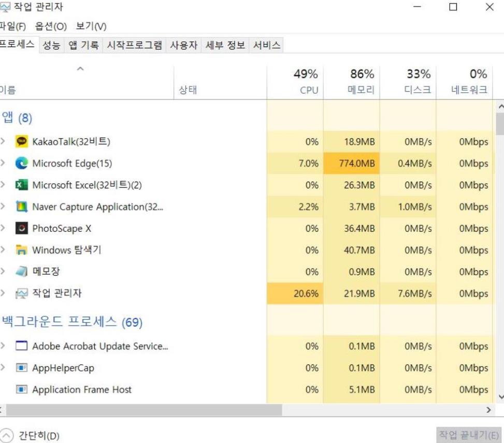This screenshot has height=443, width=504.
Task: Expand the 작업 관리자 process row
Action: point(3,293)
